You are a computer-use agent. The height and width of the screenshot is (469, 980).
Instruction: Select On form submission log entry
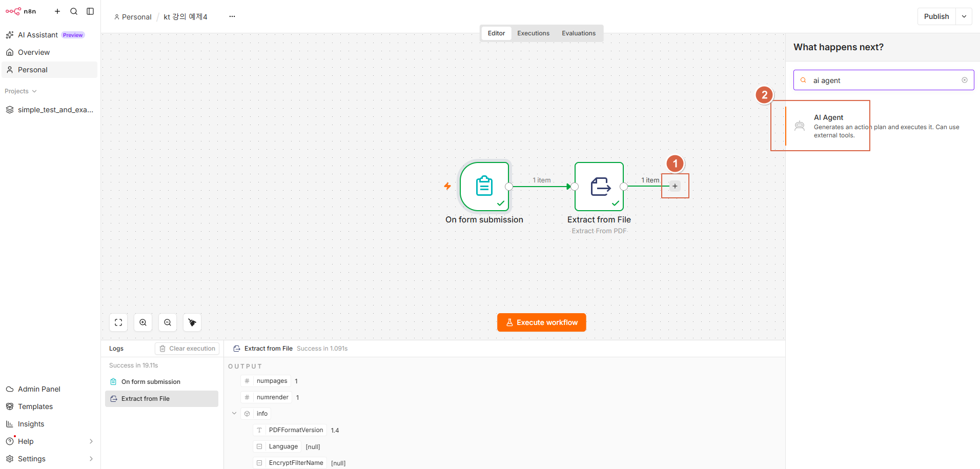(x=161, y=382)
